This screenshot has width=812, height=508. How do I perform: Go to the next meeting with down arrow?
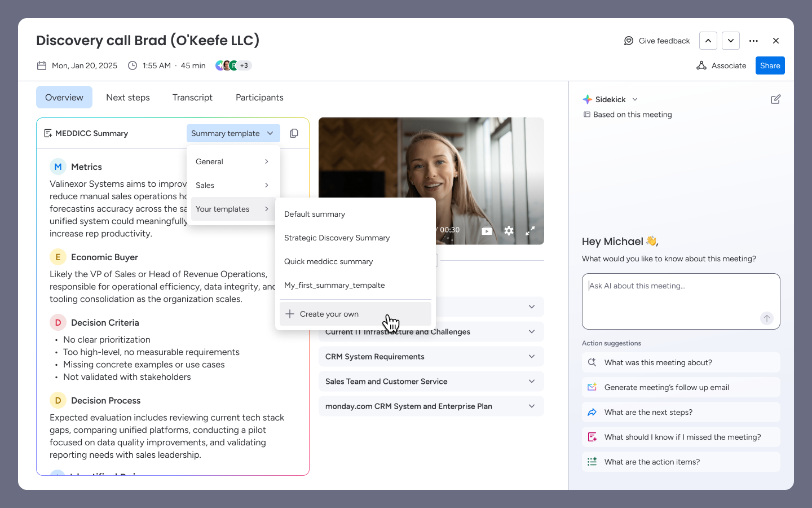tap(731, 41)
